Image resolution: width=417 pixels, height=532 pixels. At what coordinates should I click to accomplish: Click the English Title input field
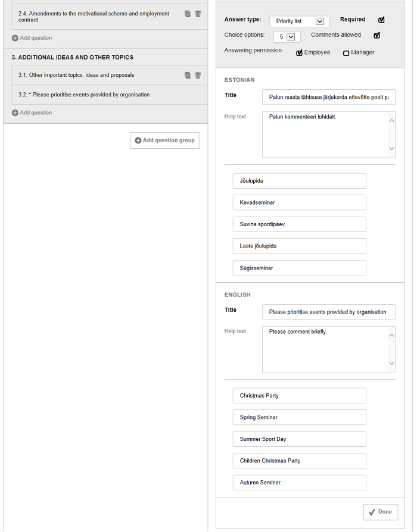(328, 312)
